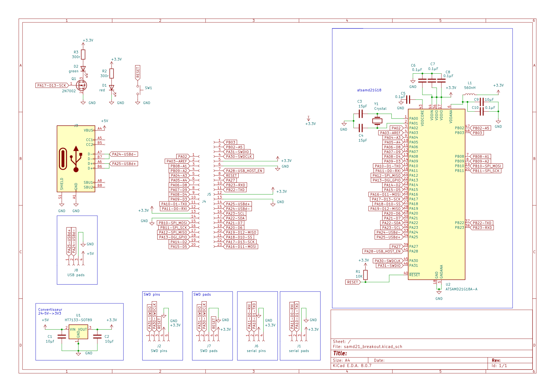Select the R2 300r resistor symbol
The width and height of the screenshot is (555, 392).
tap(111, 73)
